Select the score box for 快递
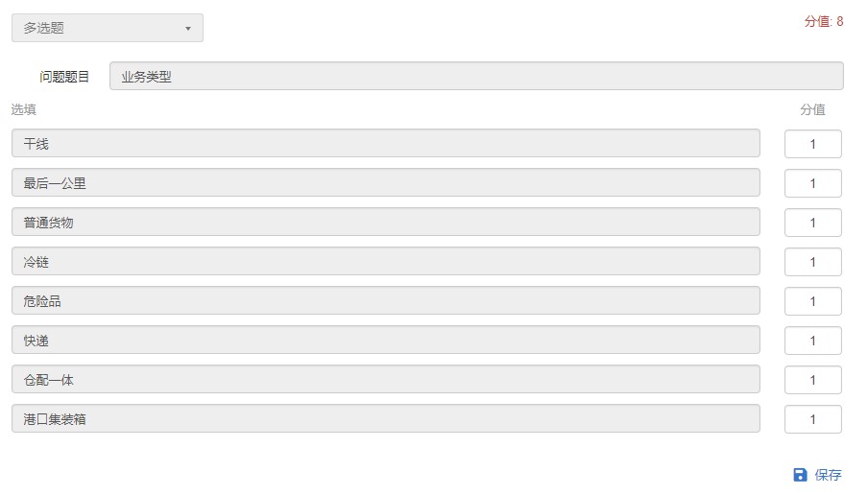This screenshot has height=495, width=868. pyautogui.click(x=812, y=341)
